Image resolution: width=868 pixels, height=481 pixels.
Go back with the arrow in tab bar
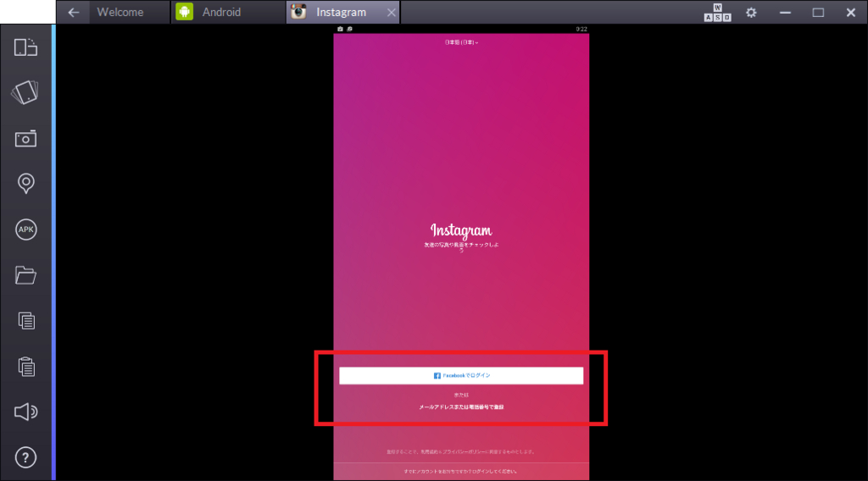coord(74,12)
